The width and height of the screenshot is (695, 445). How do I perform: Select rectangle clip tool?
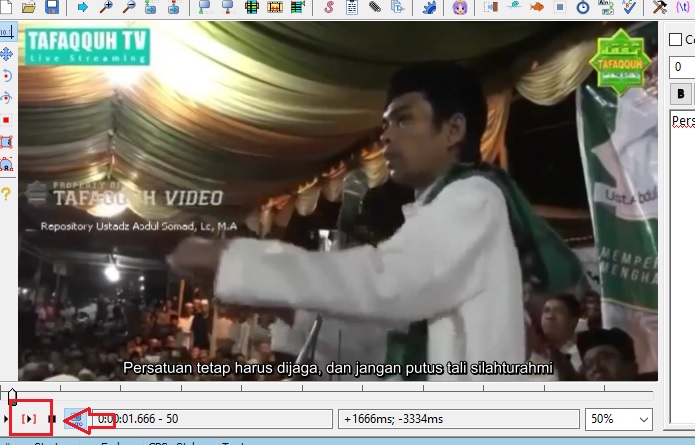tap(7, 142)
